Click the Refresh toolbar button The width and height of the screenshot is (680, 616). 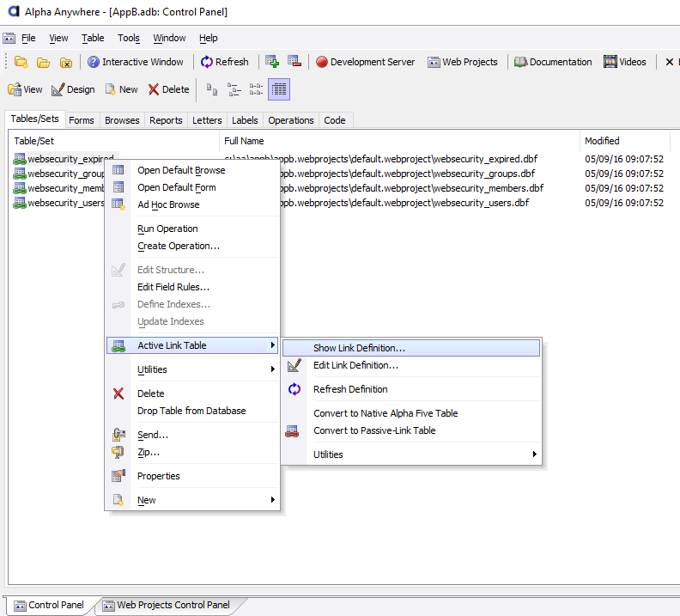point(225,62)
